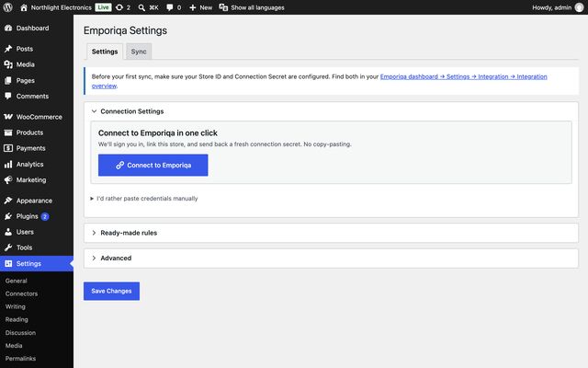Click the home icon beside Northlight Electronics
This screenshot has height=368, width=588.
(24, 7)
